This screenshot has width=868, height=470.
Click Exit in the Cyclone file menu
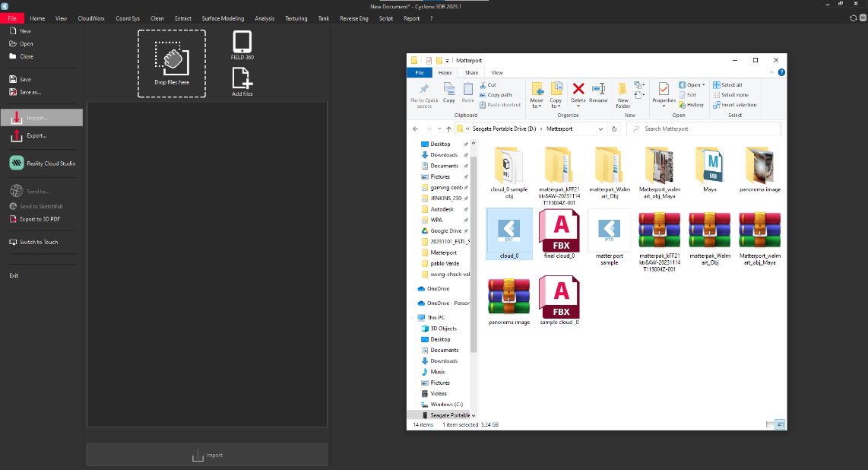[x=14, y=275]
